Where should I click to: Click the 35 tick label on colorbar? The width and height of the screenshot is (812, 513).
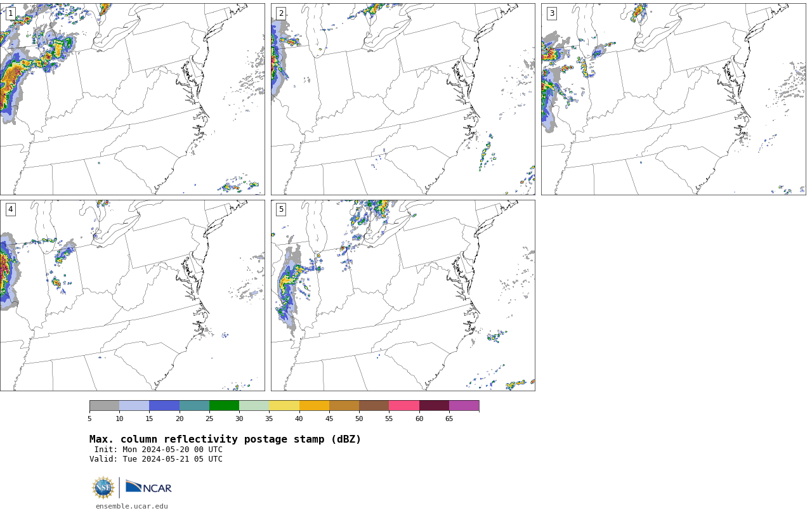[269, 419]
